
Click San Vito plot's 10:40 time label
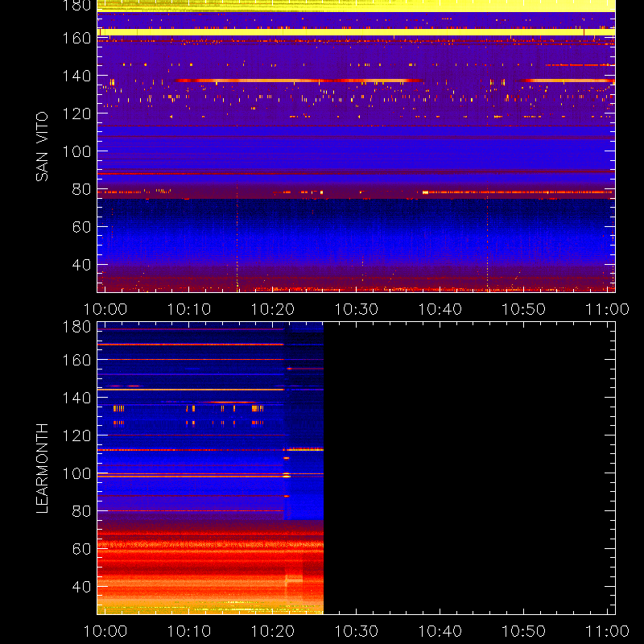[x=440, y=309]
